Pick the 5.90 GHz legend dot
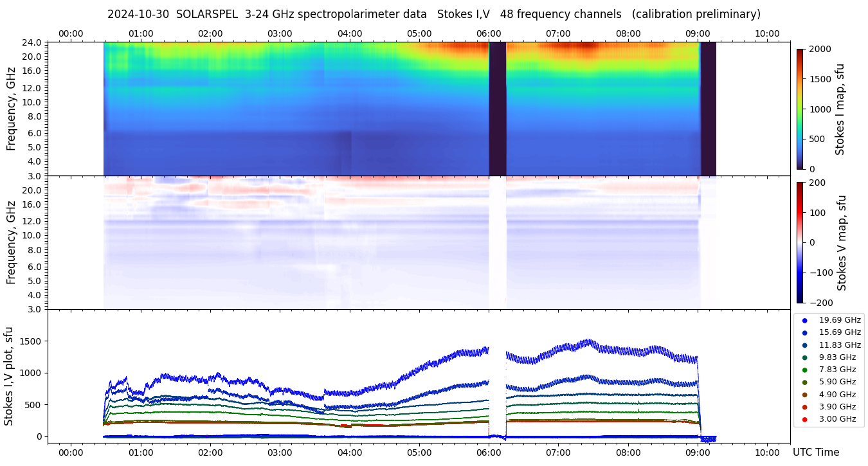868x466 pixels. tap(804, 382)
